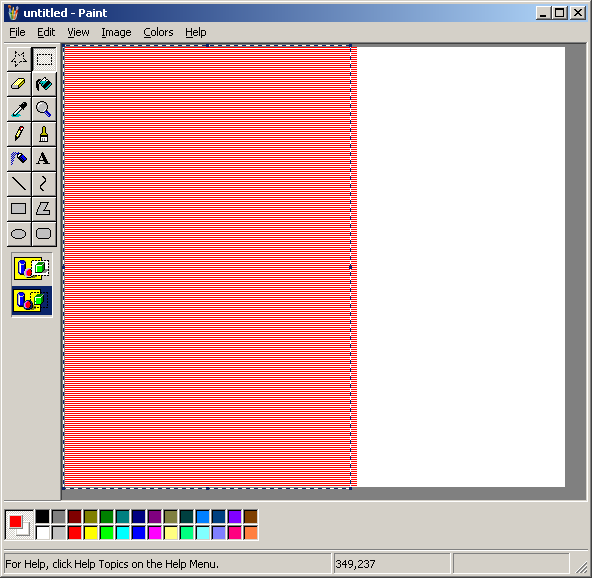The image size is (592, 578).
Task: Select the Text tool
Action: [x=44, y=159]
